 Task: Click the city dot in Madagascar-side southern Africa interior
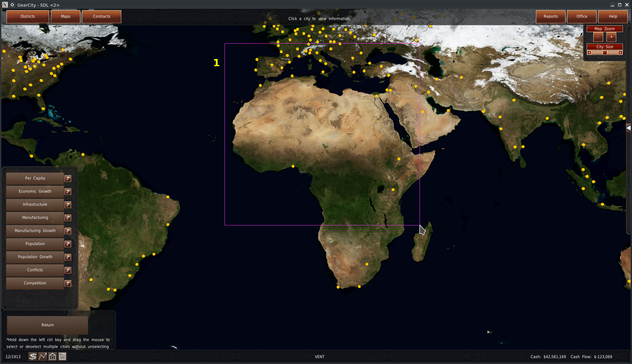367,264
